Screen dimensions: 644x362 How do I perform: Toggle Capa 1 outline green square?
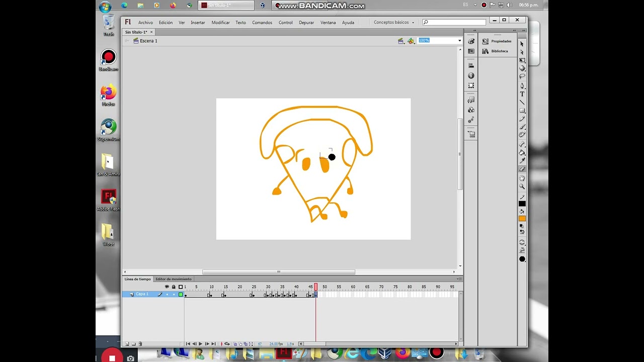181,294
